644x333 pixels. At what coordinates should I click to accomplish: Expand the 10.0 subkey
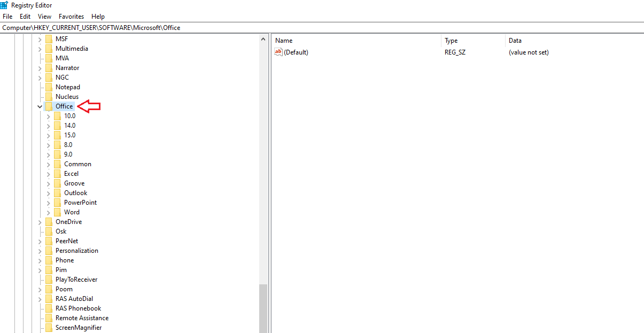pos(49,116)
